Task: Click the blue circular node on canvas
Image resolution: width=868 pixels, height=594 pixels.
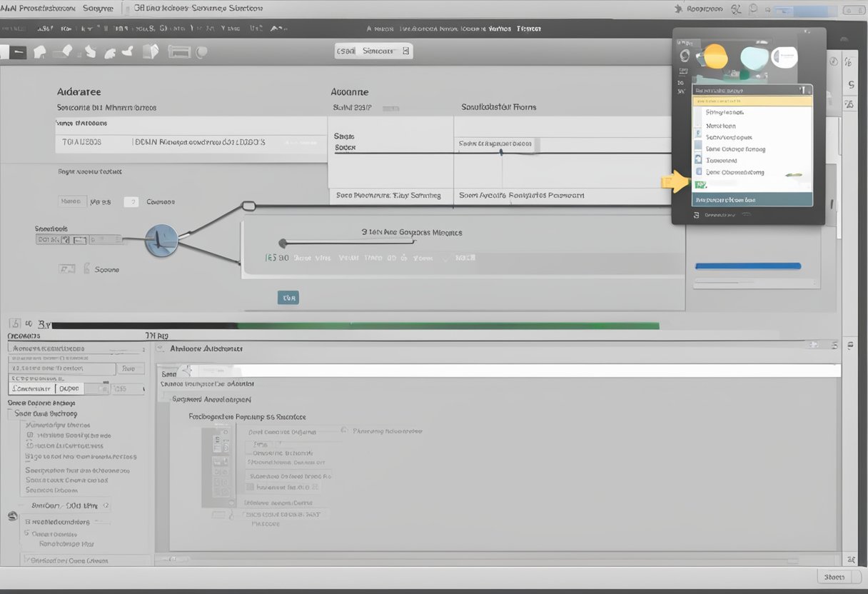Action: (161, 241)
